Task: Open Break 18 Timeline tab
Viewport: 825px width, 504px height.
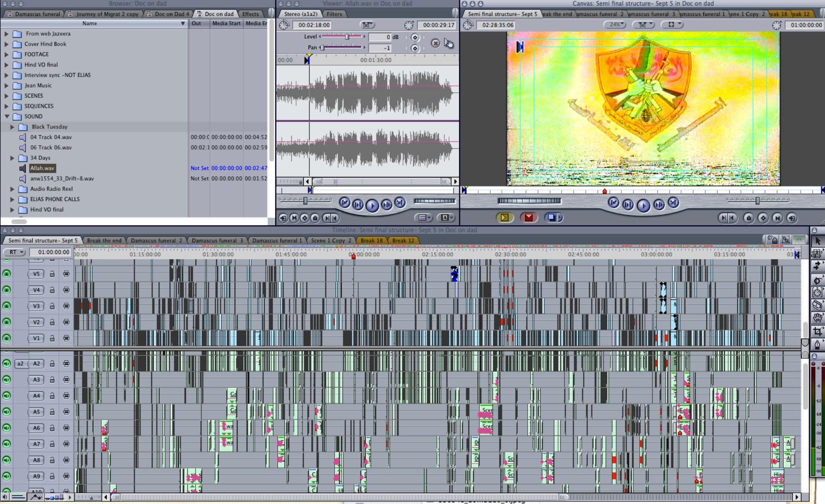Action: pos(372,241)
